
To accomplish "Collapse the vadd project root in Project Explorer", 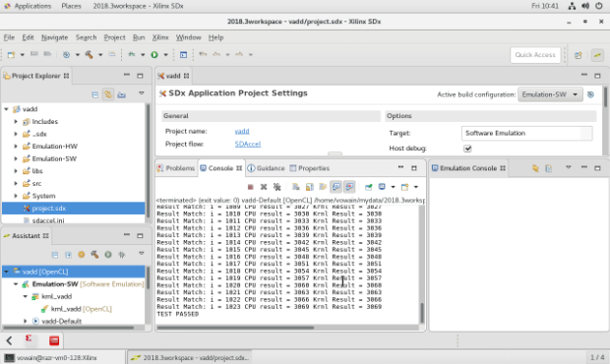I will tap(6, 109).
